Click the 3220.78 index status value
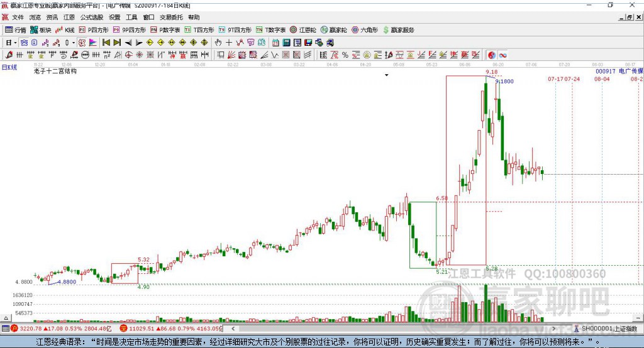The image size is (644, 348). [31, 329]
